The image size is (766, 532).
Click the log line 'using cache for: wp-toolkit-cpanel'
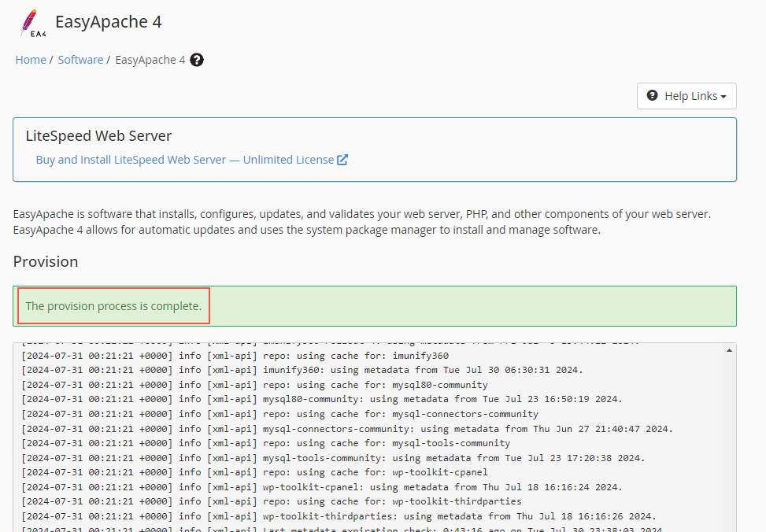tap(254, 472)
